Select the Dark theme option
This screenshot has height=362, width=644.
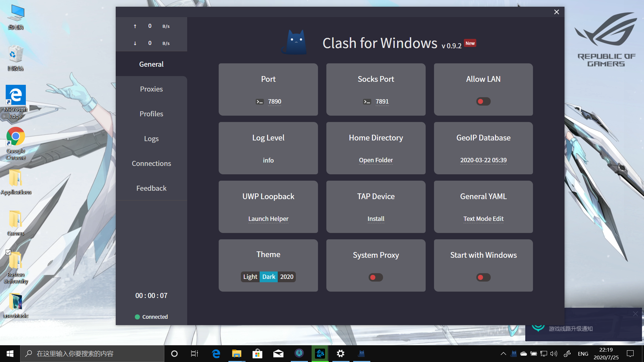click(x=269, y=277)
